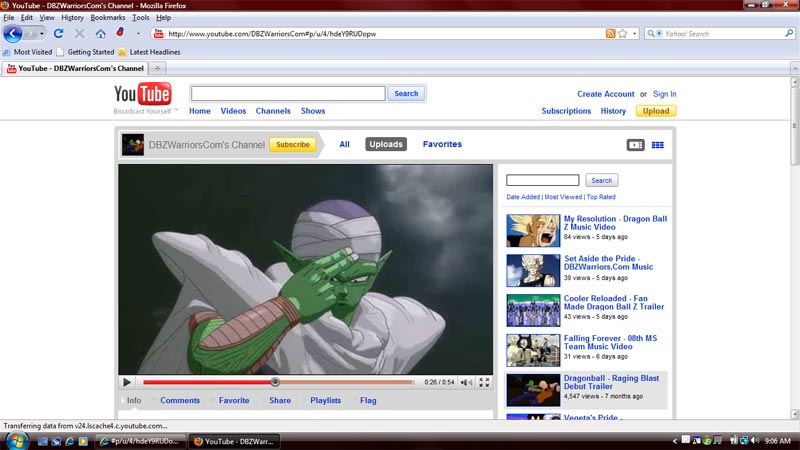Open Create Account link

coord(606,94)
